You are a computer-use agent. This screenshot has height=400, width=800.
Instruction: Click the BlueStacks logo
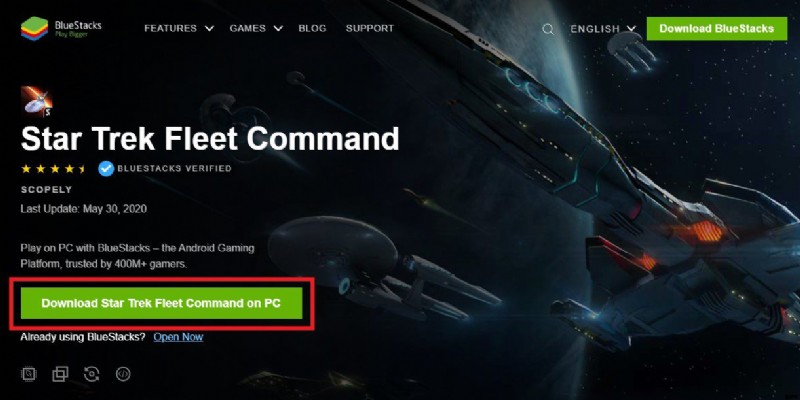tap(61, 29)
